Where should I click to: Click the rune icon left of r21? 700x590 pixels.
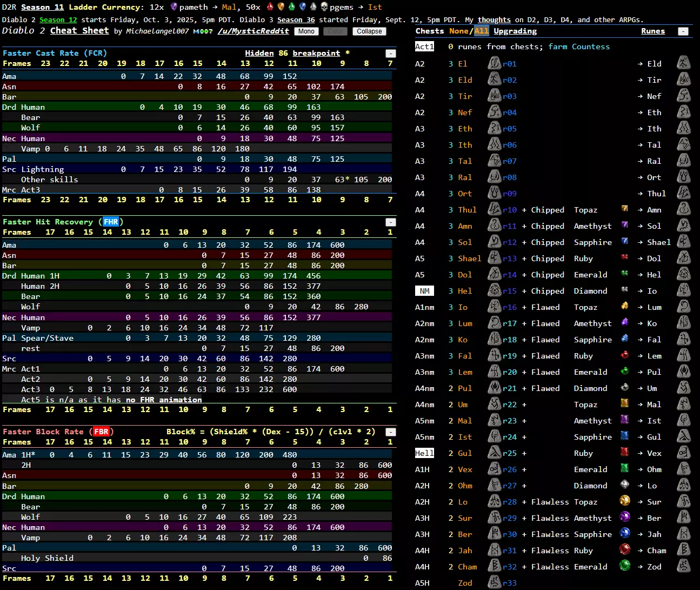click(495, 388)
